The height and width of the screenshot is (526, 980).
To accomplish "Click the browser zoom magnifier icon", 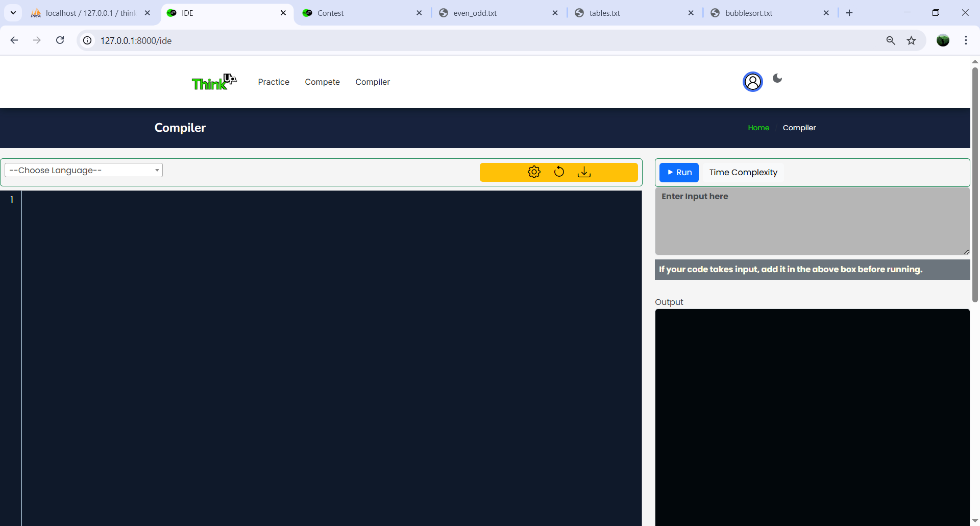I will tap(891, 40).
